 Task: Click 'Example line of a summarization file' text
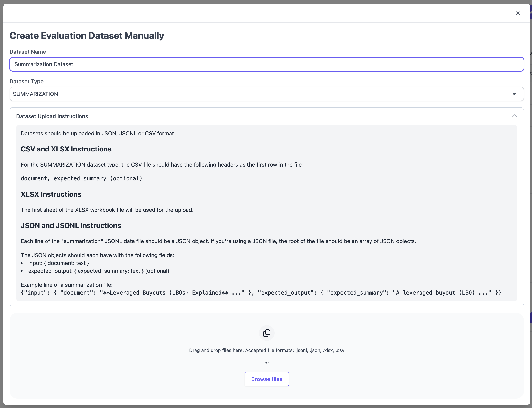[67, 285]
